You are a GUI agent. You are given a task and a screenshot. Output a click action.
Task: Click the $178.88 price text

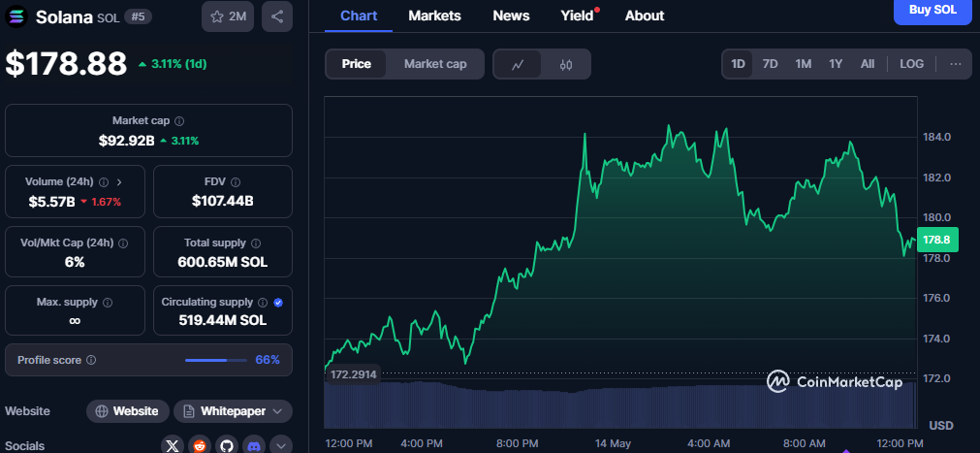(66, 64)
